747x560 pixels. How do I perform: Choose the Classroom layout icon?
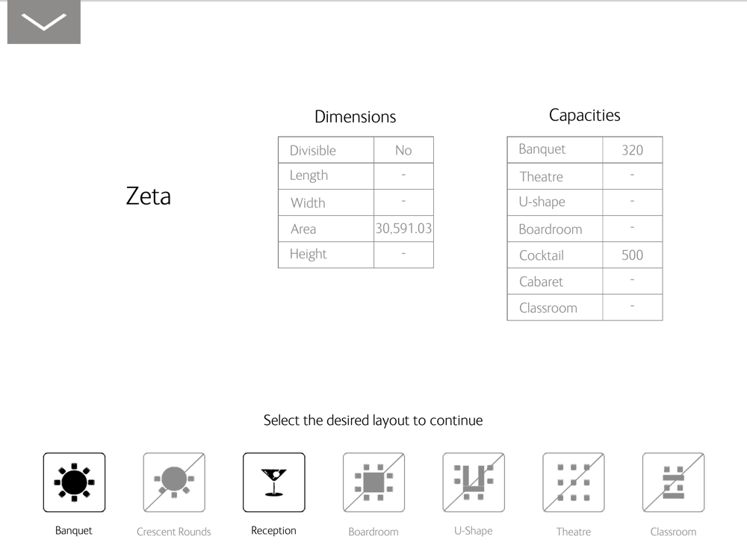(x=673, y=482)
